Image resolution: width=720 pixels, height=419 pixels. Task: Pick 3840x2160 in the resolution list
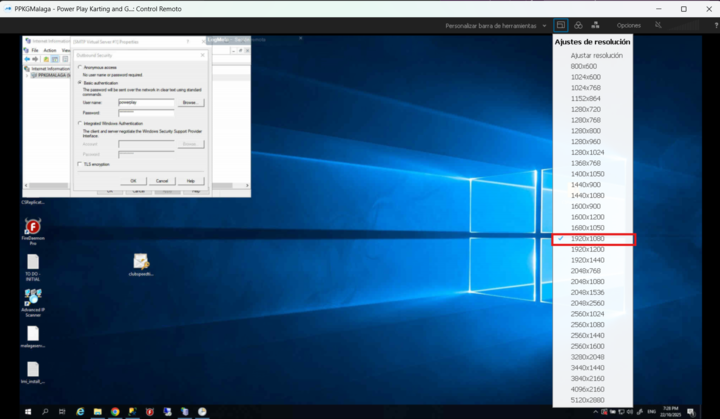[x=586, y=379]
